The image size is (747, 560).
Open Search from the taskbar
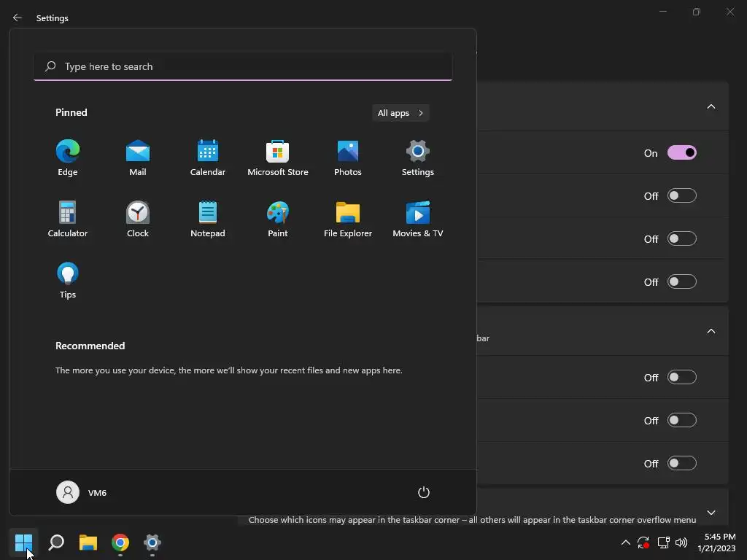click(56, 542)
